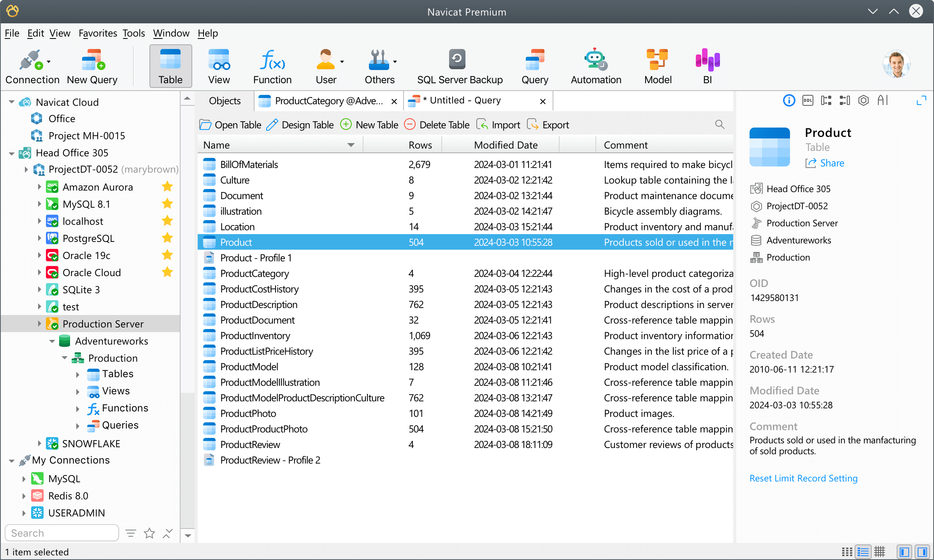Unfavorite the PostgreSQL connection star

pyautogui.click(x=167, y=238)
